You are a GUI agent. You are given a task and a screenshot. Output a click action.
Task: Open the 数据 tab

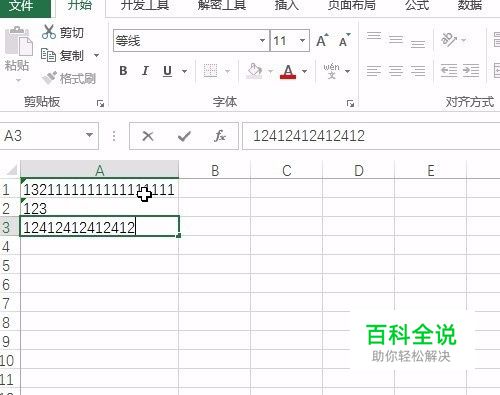click(x=469, y=6)
